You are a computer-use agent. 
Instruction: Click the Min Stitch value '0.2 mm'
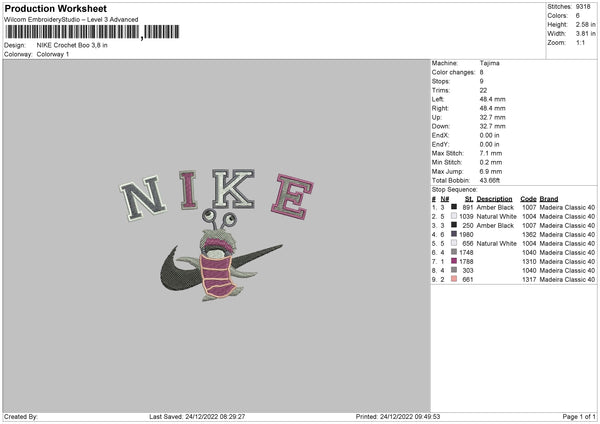491,162
